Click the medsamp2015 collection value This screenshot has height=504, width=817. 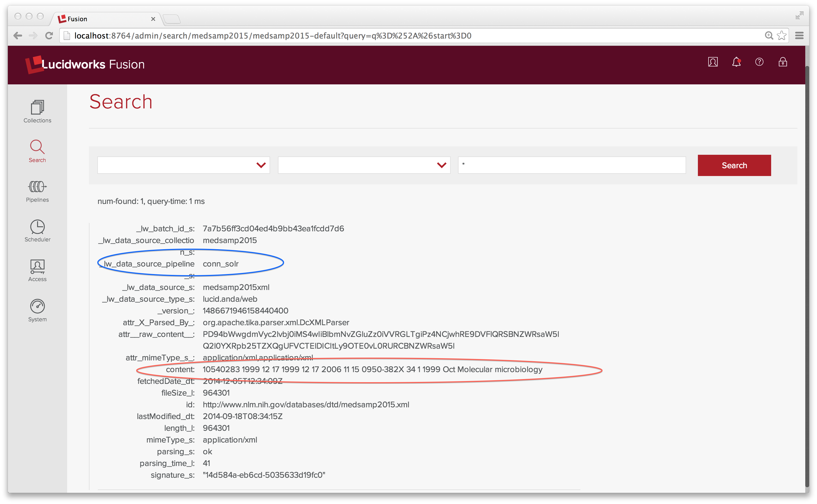coord(230,240)
